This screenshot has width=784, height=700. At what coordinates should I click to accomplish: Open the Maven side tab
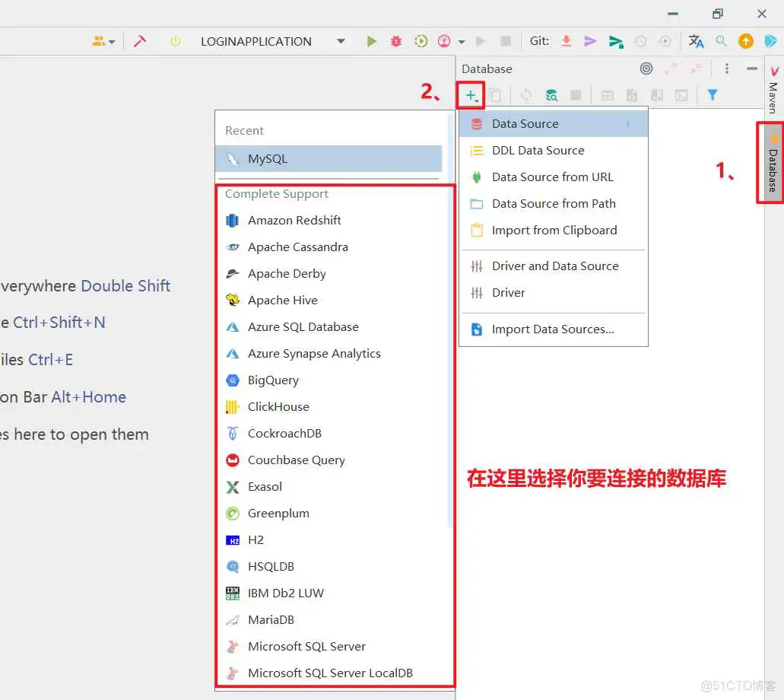coord(773,91)
